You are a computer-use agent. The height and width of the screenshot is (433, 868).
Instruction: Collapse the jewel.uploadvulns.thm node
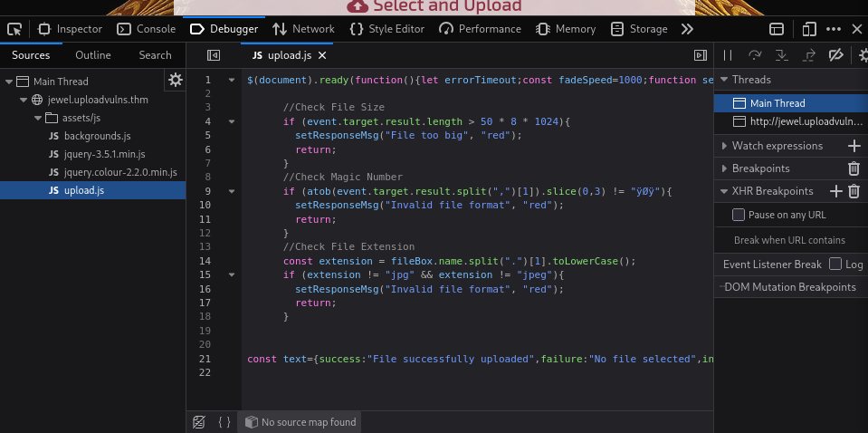24,100
